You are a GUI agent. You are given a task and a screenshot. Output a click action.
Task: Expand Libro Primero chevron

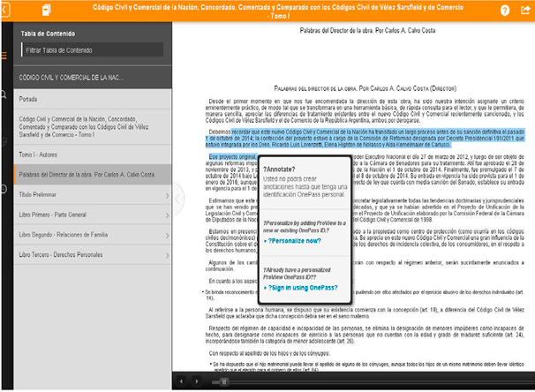[x=167, y=215]
